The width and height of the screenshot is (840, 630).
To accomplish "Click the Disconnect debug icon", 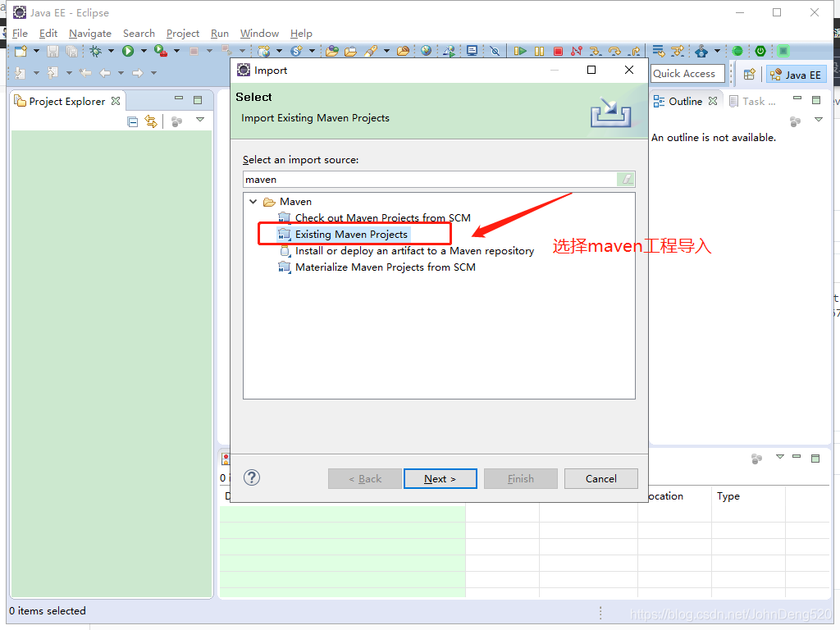I will (577, 51).
